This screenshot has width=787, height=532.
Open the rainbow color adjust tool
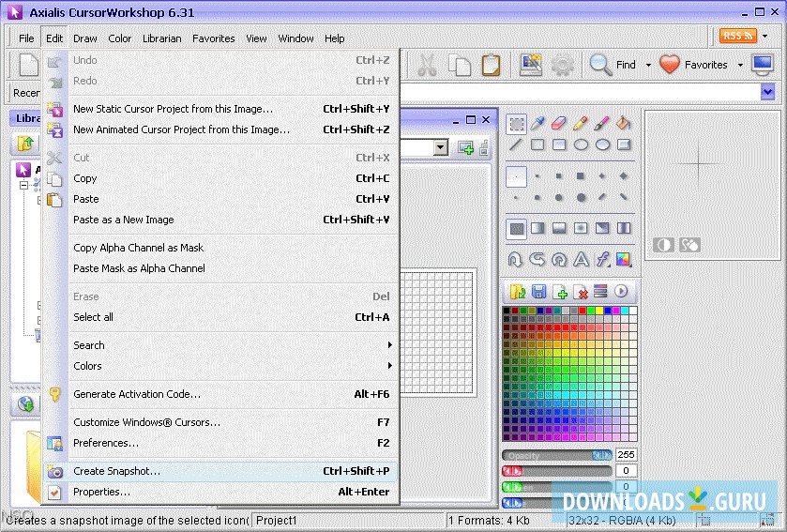(x=624, y=260)
